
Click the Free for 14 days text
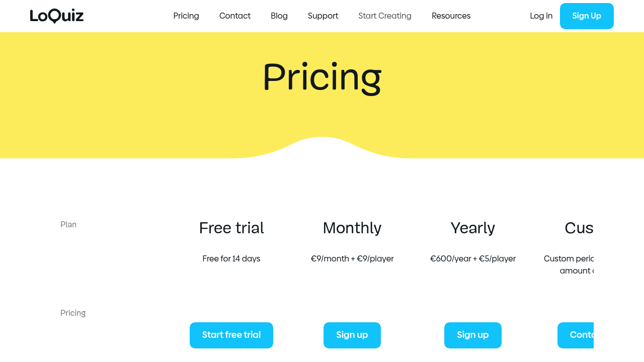[231, 259]
